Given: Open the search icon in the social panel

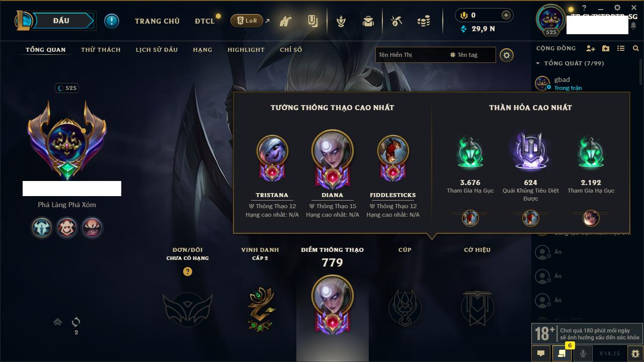Looking at the screenshot, I should click(x=636, y=48).
